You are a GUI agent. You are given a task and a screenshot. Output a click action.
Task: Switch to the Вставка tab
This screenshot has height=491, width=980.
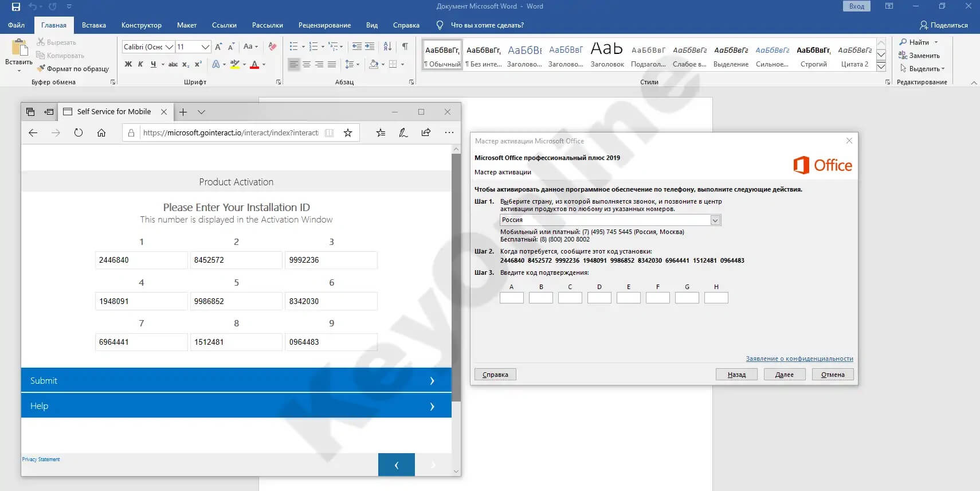(x=94, y=25)
